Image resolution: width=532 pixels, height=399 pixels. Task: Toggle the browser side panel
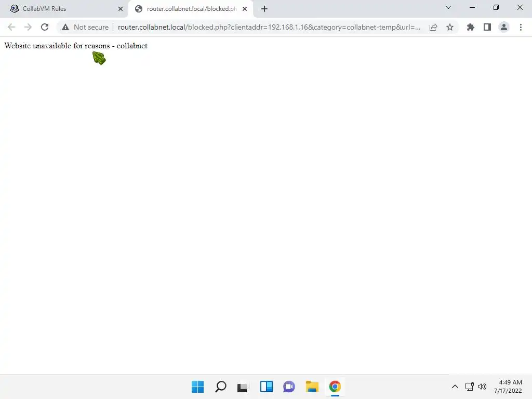coord(487,27)
